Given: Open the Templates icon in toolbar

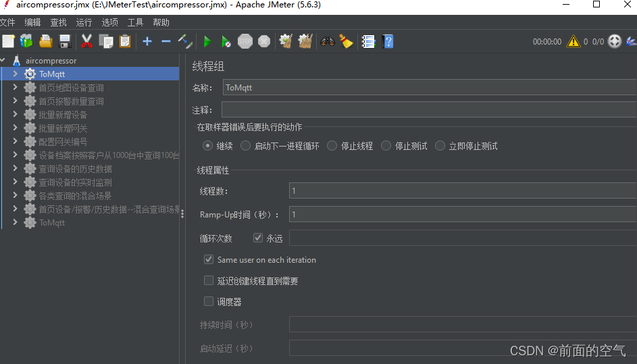Looking at the screenshot, I should 26,41.
